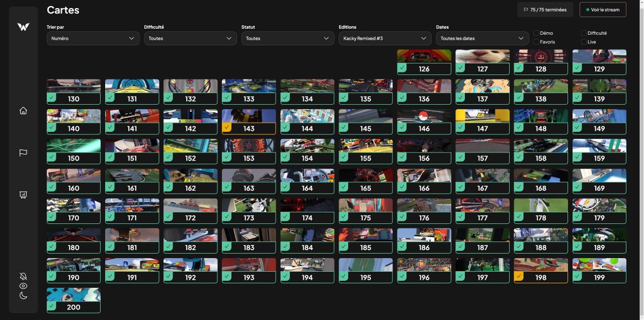
Task: Tick the Difficulté checkbox beside Démo
Action: pos(584,33)
